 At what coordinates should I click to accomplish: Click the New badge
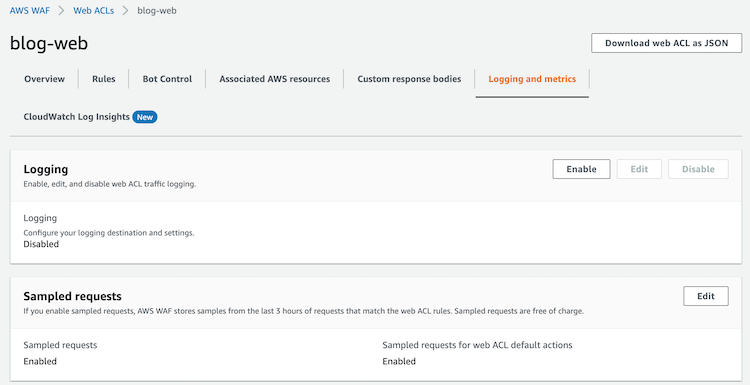click(145, 117)
